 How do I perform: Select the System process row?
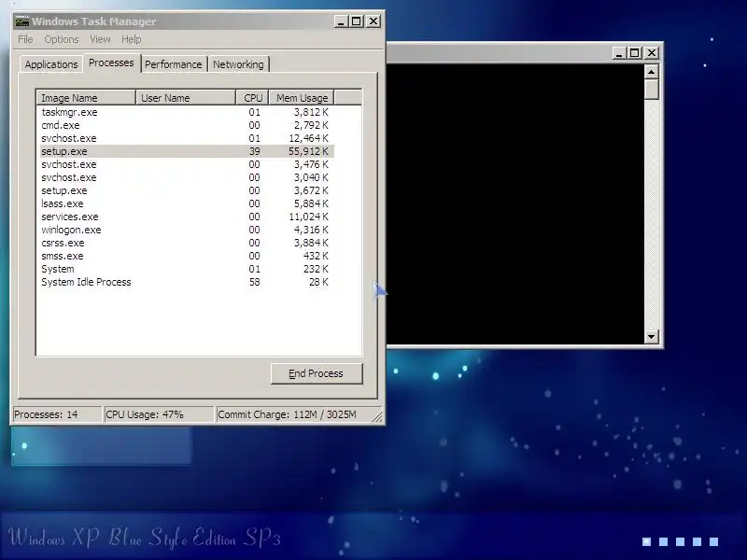pos(186,269)
